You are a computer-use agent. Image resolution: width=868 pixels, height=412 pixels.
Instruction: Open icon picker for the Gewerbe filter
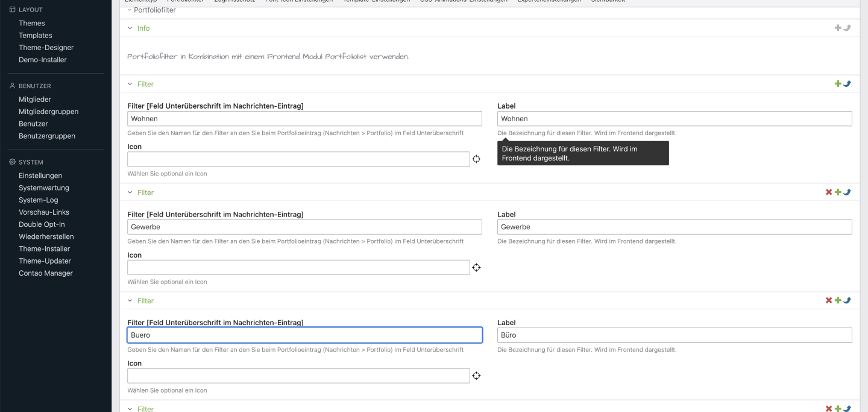476,268
